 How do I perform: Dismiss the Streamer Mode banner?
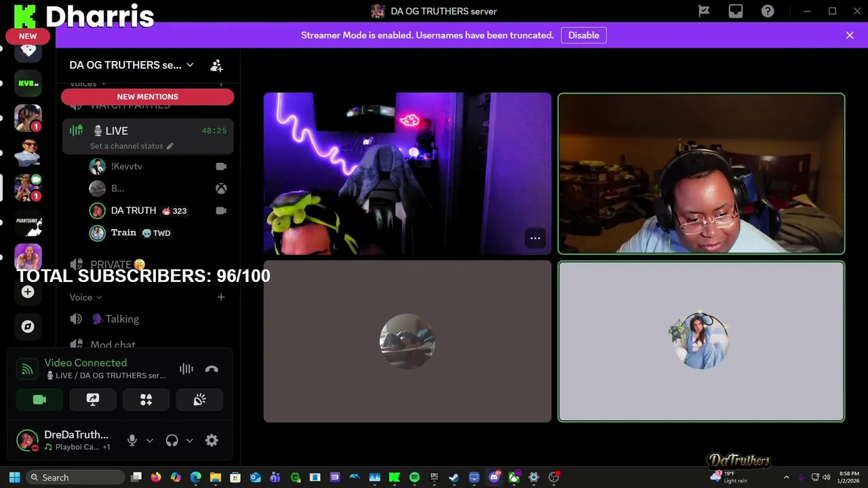850,35
